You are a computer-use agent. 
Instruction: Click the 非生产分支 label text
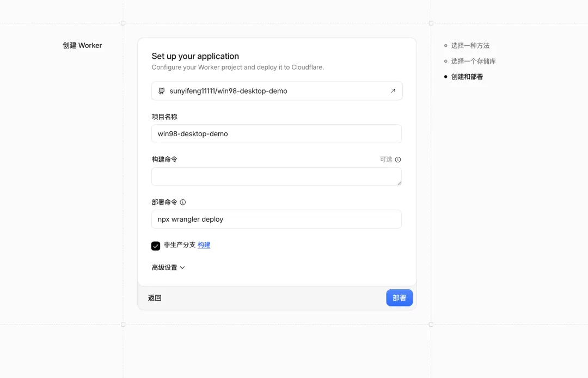pyautogui.click(x=180, y=245)
